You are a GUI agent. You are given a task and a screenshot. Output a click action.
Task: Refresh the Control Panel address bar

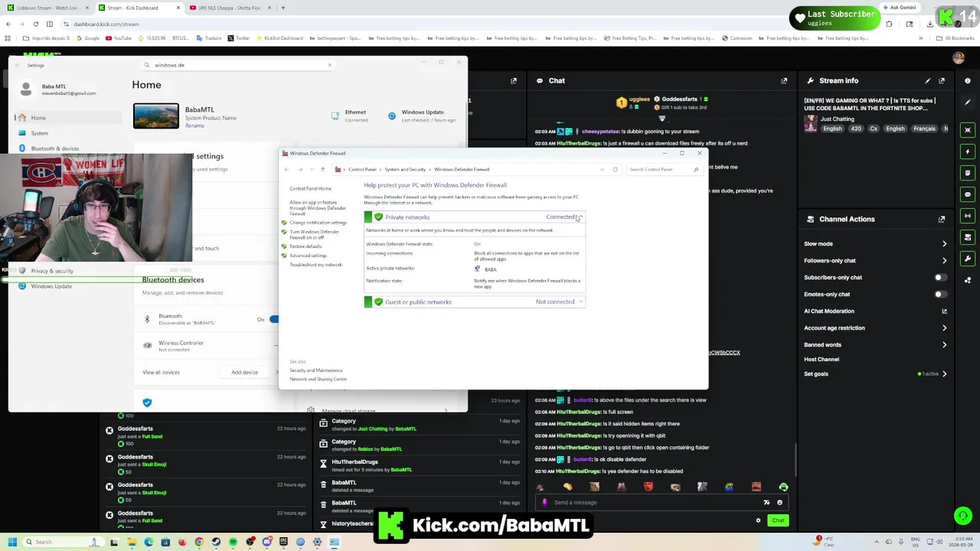[x=615, y=169]
